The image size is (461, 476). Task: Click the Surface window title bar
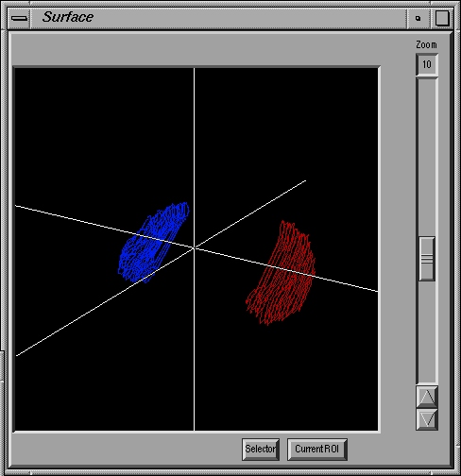218,18
